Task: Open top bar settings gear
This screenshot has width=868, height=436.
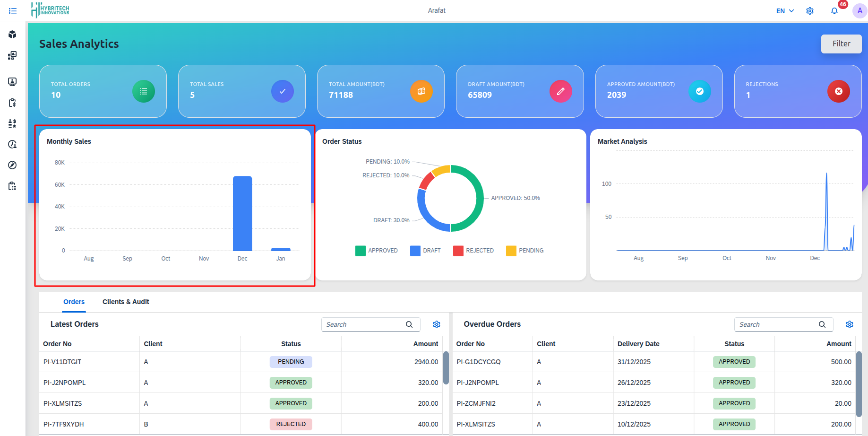Action: [810, 11]
